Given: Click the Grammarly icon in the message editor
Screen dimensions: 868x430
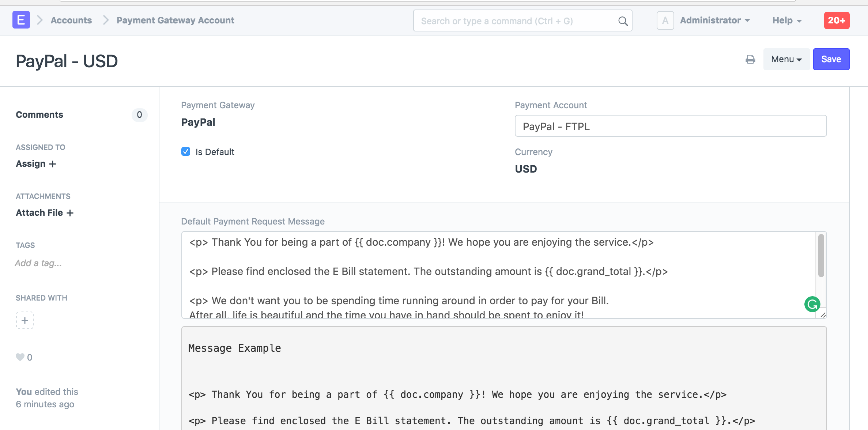Looking at the screenshot, I should pos(812,304).
